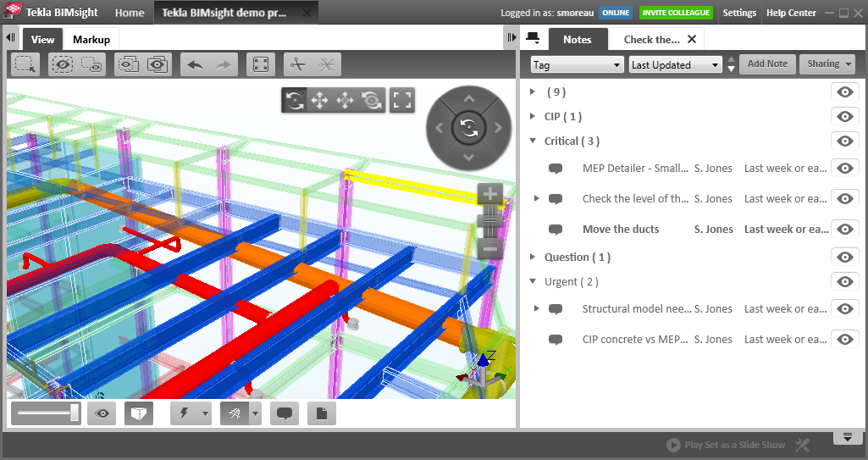Toggle eye for Check the level note
Viewport: 868px width, 460px height.
pos(845,199)
